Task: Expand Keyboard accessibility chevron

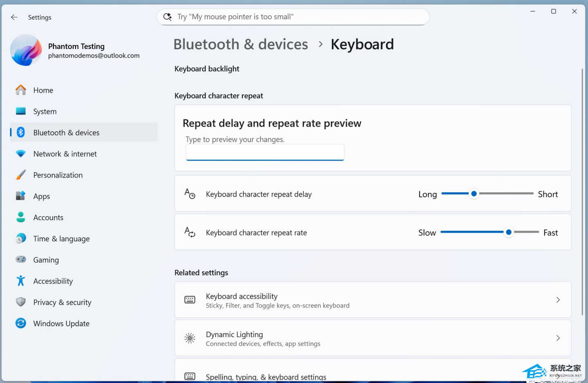Action: click(558, 300)
